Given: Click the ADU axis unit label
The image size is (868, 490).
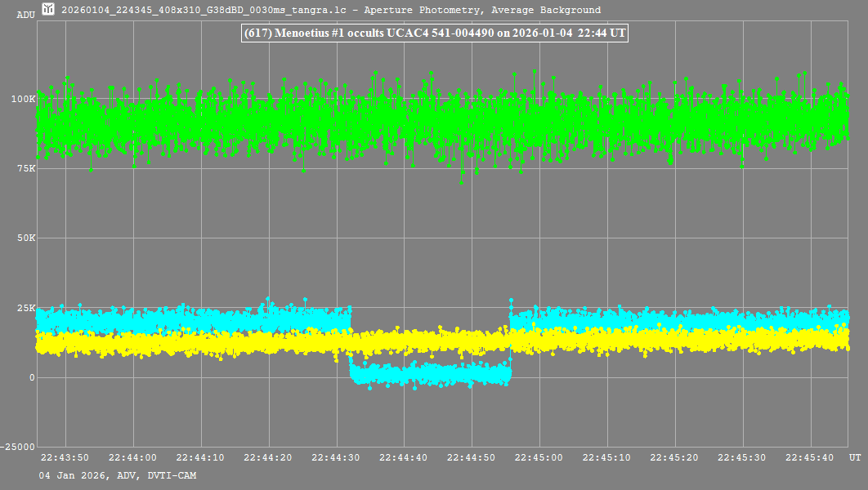Looking at the screenshot, I should point(25,15).
